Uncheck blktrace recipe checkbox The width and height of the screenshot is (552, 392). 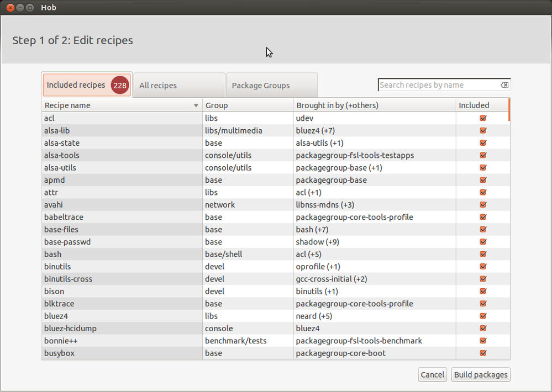coord(483,303)
